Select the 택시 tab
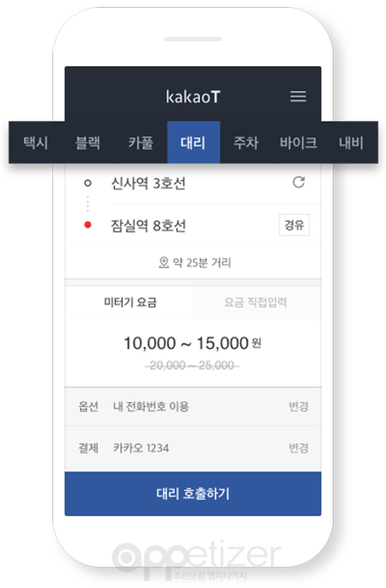The image size is (386, 588). click(x=36, y=142)
